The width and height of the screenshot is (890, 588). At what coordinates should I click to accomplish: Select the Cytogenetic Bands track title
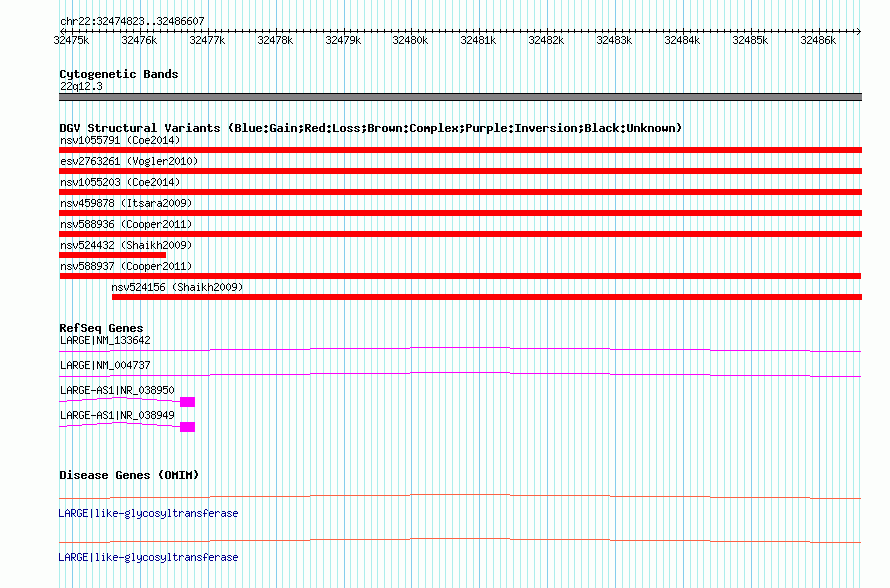pyautogui.click(x=119, y=74)
